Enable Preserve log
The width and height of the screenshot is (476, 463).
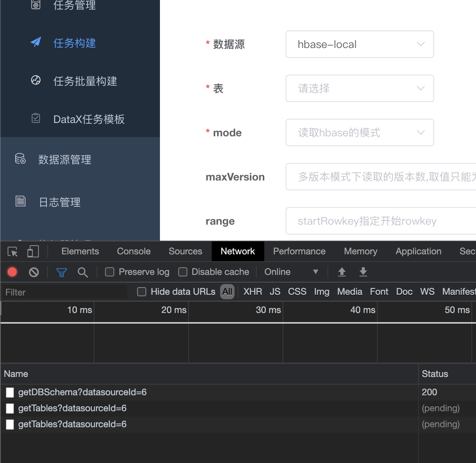click(x=110, y=272)
